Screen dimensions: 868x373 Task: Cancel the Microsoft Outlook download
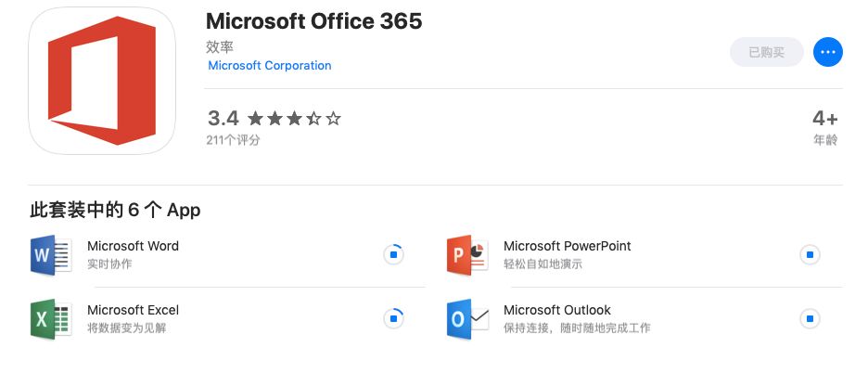[810, 319]
